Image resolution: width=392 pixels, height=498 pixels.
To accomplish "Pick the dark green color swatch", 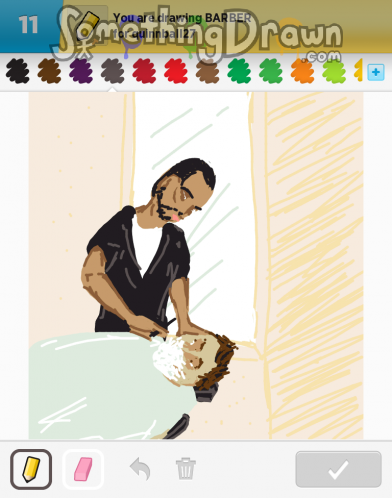I will [x=239, y=71].
